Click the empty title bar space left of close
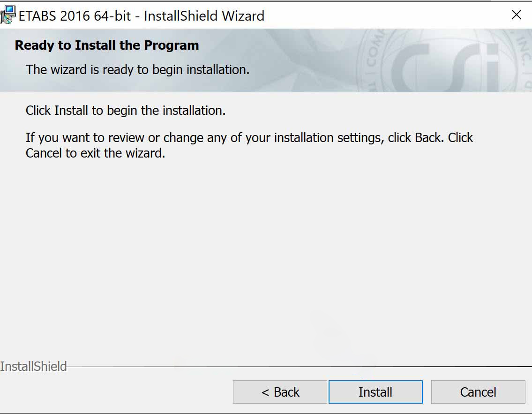 (x=384, y=15)
